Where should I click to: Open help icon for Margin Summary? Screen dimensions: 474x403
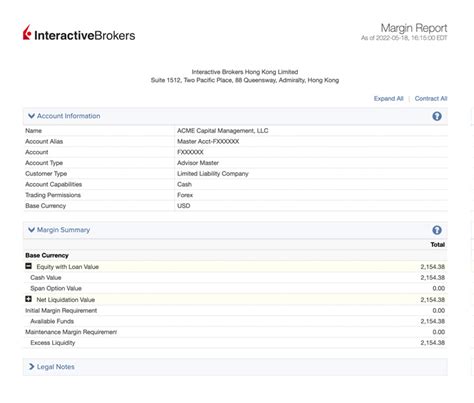437,230
